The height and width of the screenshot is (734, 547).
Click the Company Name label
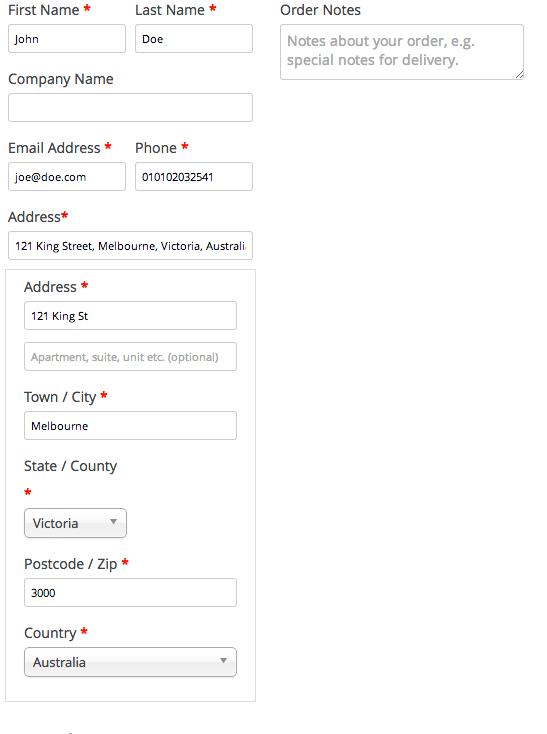pos(61,79)
